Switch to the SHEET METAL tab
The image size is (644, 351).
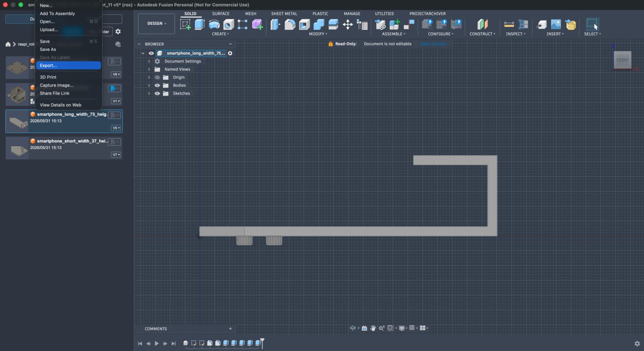click(284, 14)
